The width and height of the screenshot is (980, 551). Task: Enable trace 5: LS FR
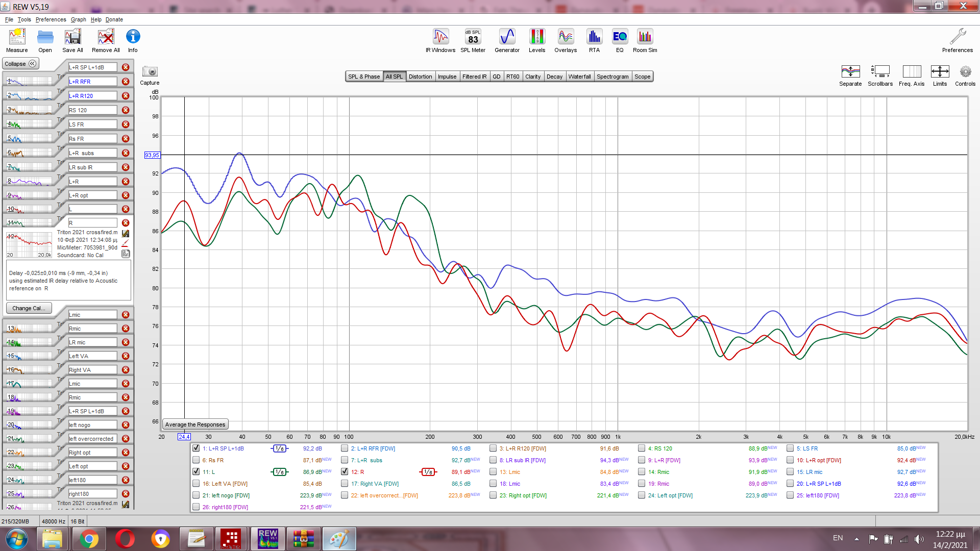(790, 448)
